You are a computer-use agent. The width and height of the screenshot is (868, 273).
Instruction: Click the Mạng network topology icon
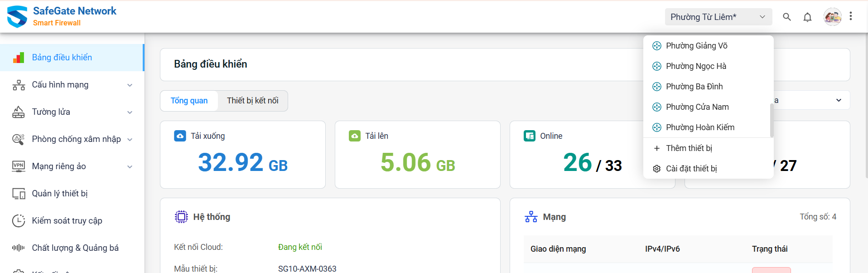pos(531,217)
